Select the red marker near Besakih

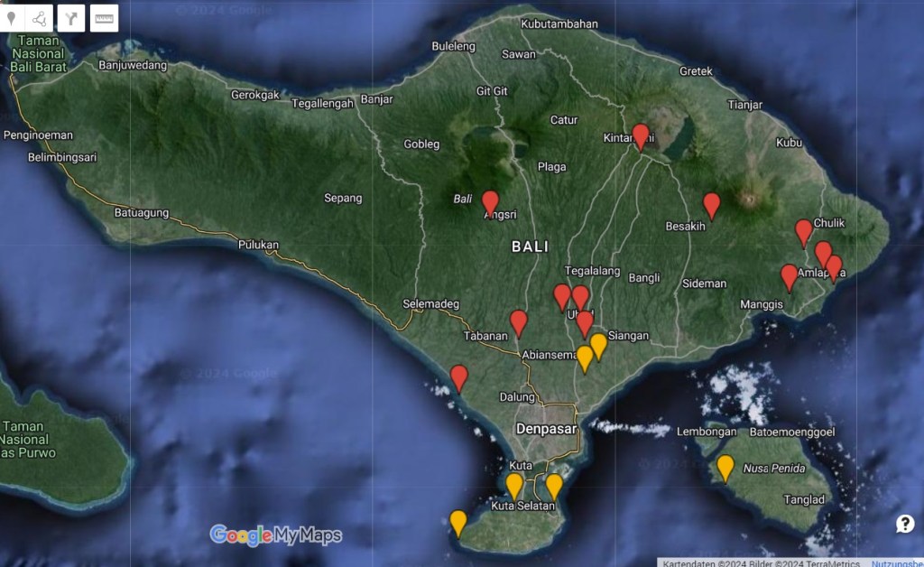coord(711,204)
